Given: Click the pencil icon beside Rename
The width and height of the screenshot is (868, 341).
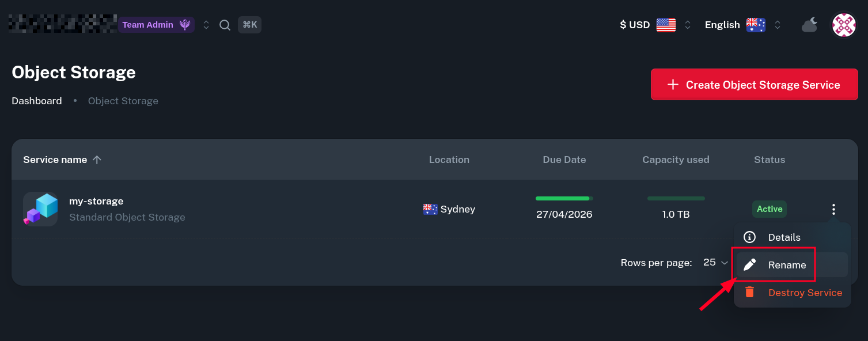Looking at the screenshot, I should tap(749, 265).
